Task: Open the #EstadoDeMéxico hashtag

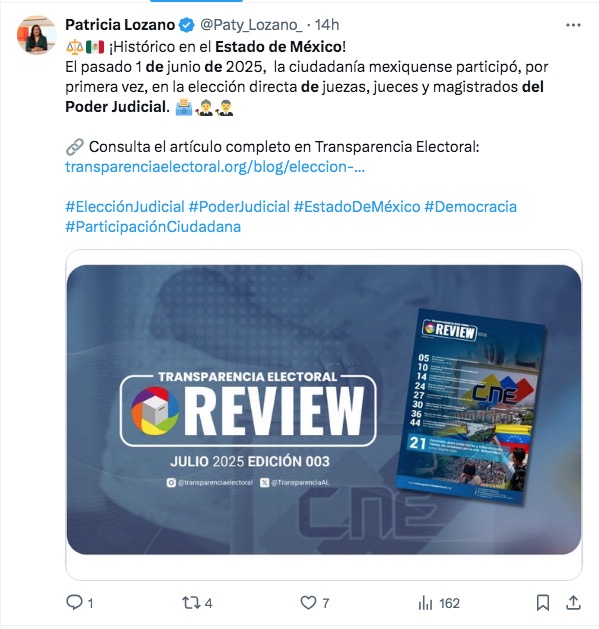Action: [x=357, y=207]
